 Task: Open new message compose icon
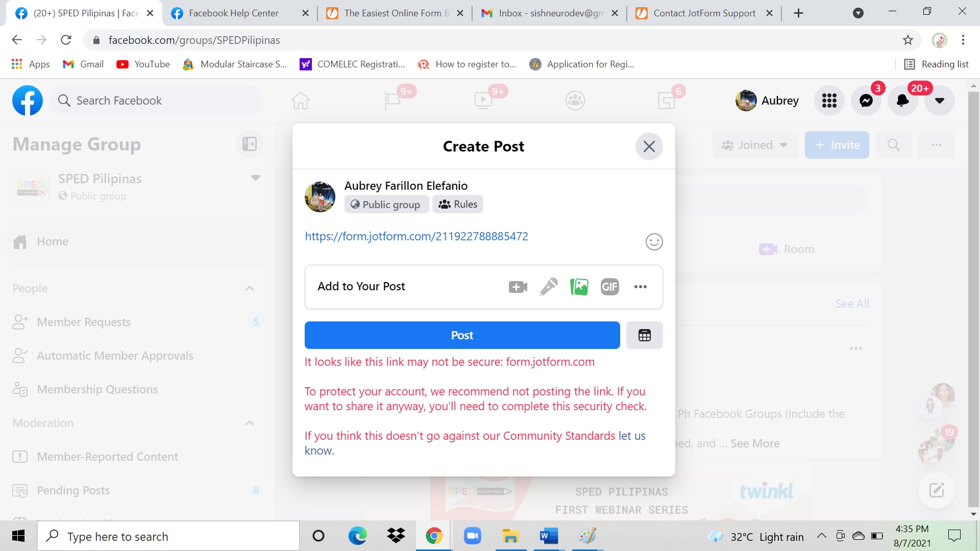pos(936,490)
